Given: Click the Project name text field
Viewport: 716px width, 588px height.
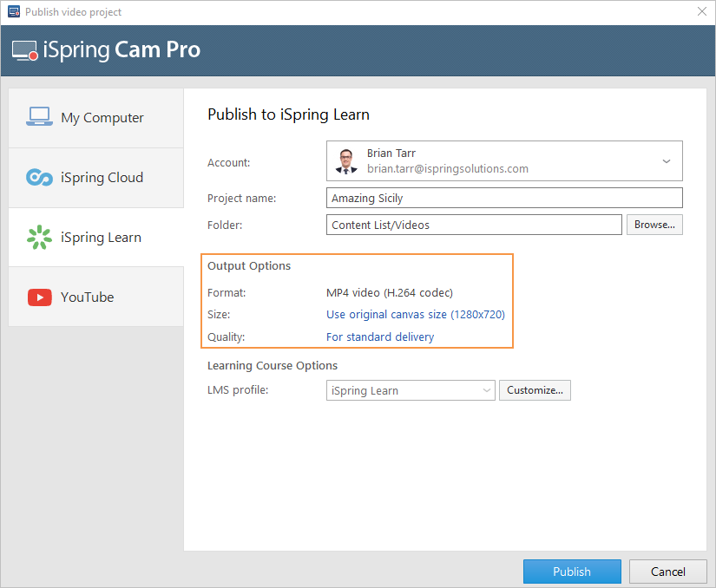Looking at the screenshot, I should [x=504, y=198].
